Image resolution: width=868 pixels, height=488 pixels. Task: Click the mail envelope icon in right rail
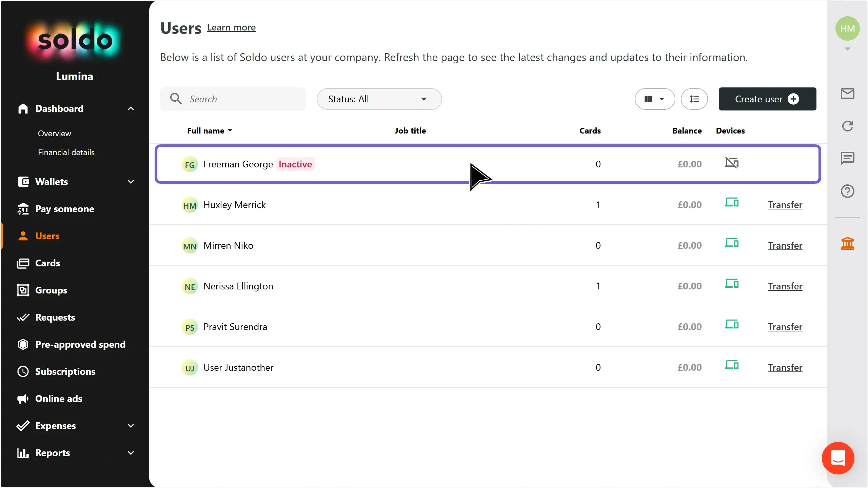847,94
